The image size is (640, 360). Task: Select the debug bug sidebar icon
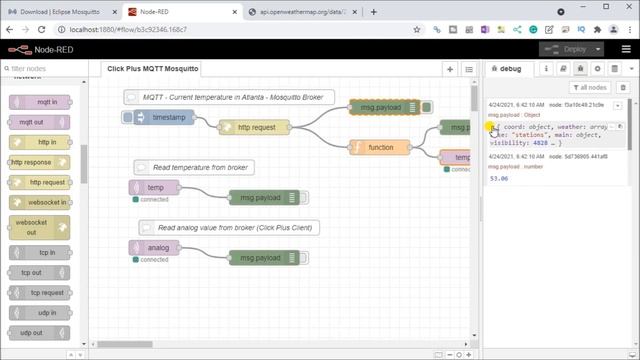[x=580, y=69]
